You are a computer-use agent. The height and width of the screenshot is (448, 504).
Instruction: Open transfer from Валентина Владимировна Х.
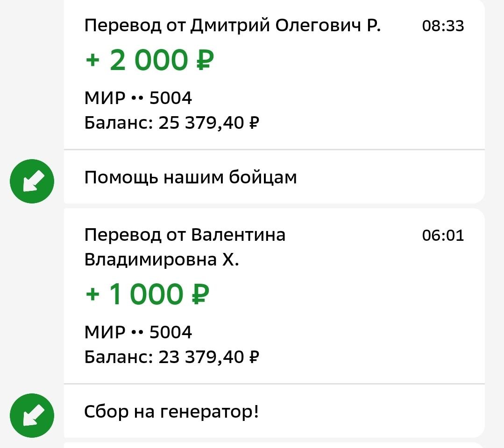click(x=185, y=247)
